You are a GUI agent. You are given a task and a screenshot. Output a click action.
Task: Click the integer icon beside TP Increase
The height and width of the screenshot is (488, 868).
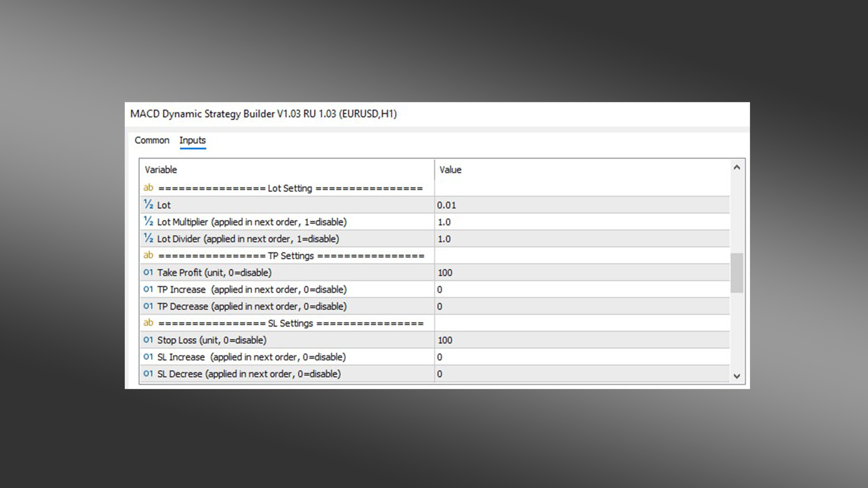pos(148,289)
